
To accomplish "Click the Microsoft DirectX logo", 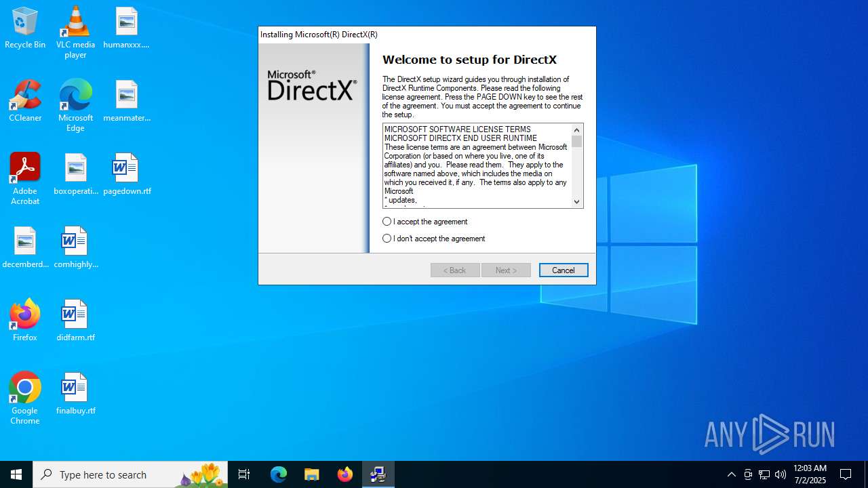I will 312,85.
